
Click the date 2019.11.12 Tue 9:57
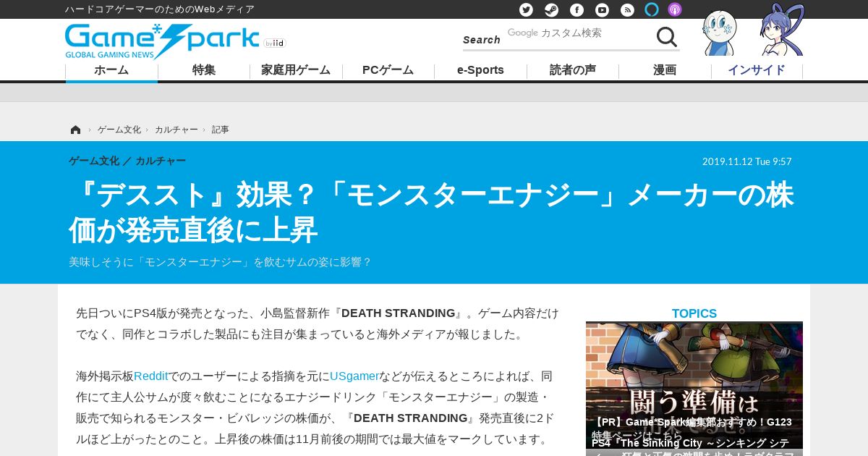[x=747, y=161]
